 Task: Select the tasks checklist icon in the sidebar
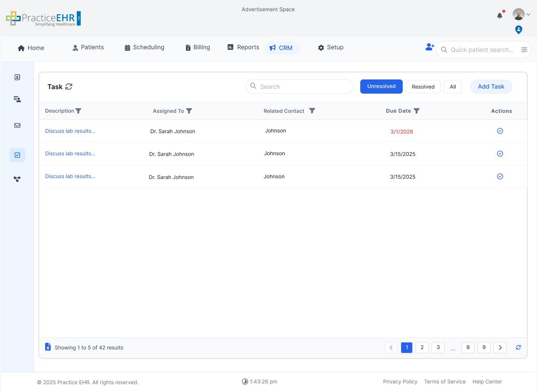pyautogui.click(x=17, y=155)
